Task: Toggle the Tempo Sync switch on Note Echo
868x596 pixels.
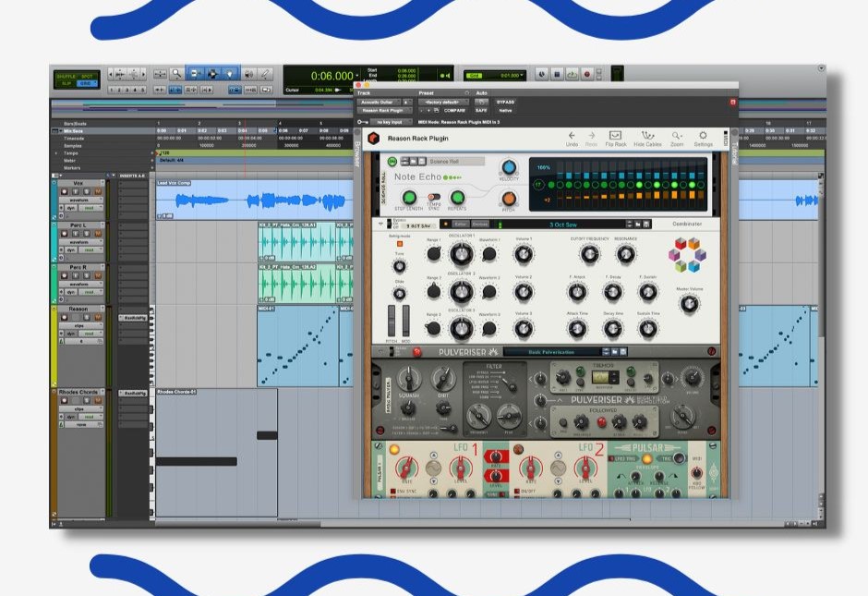Action: pyautogui.click(x=433, y=197)
